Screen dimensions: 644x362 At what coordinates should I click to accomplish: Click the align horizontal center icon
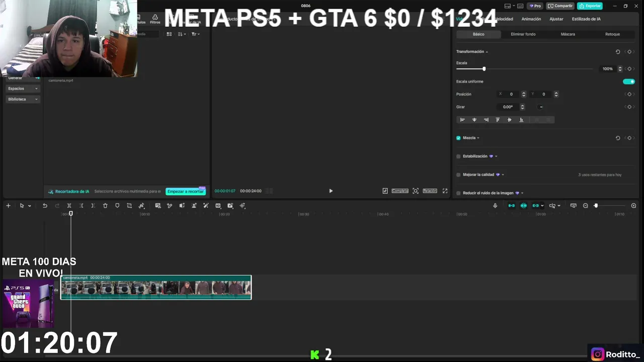pyautogui.click(x=474, y=120)
